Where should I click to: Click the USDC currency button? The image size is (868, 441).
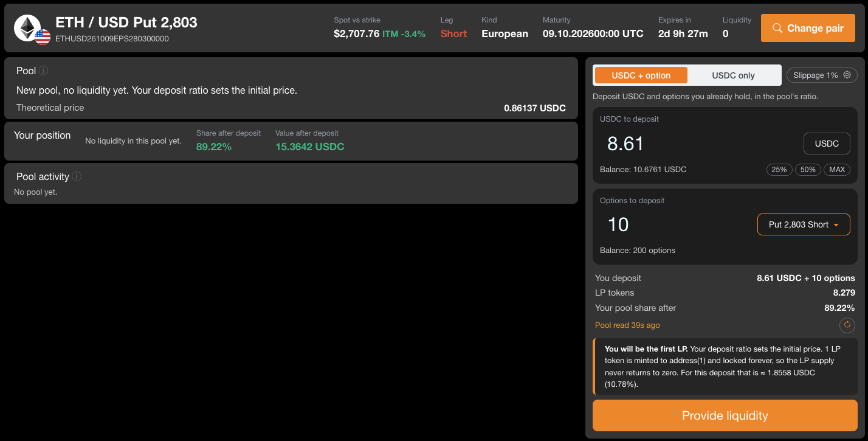click(x=827, y=144)
